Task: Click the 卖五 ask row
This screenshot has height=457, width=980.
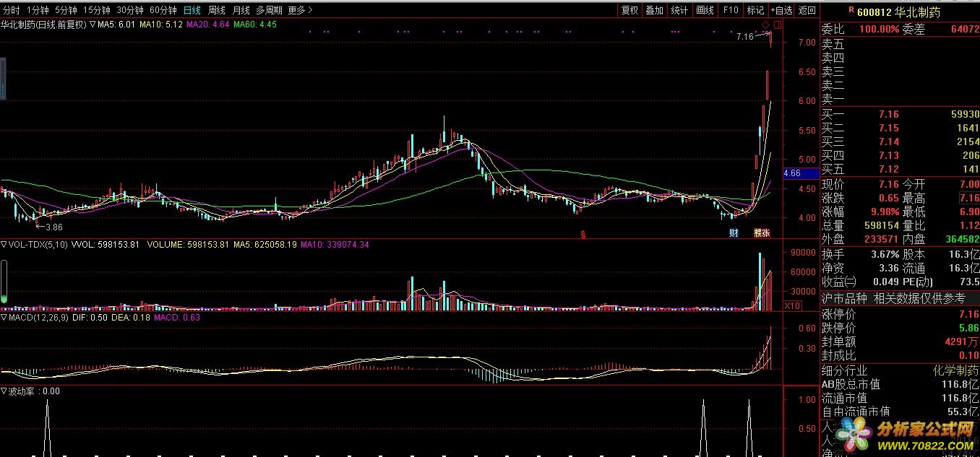Action: click(900, 45)
